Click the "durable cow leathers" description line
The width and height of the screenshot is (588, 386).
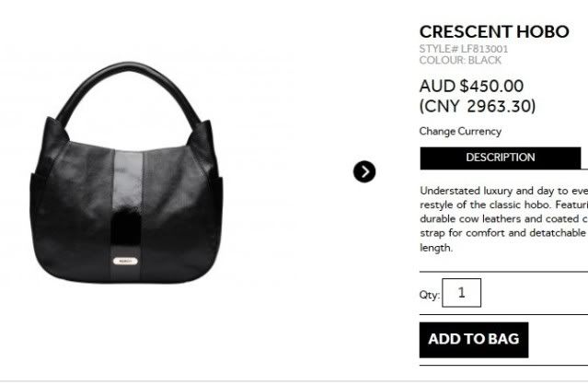(503, 219)
